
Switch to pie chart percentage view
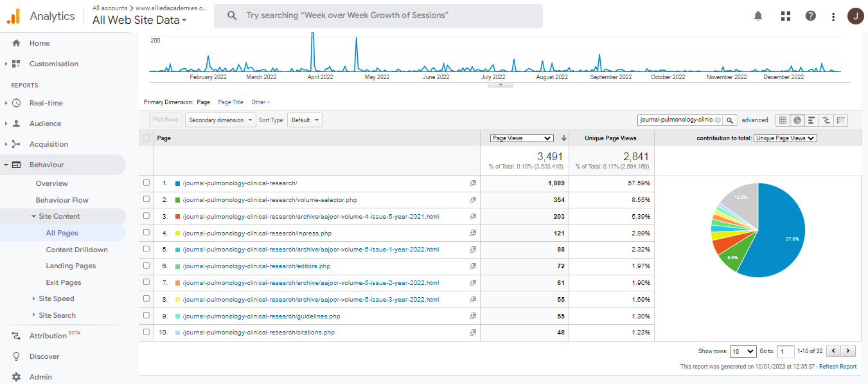point(797,120)
